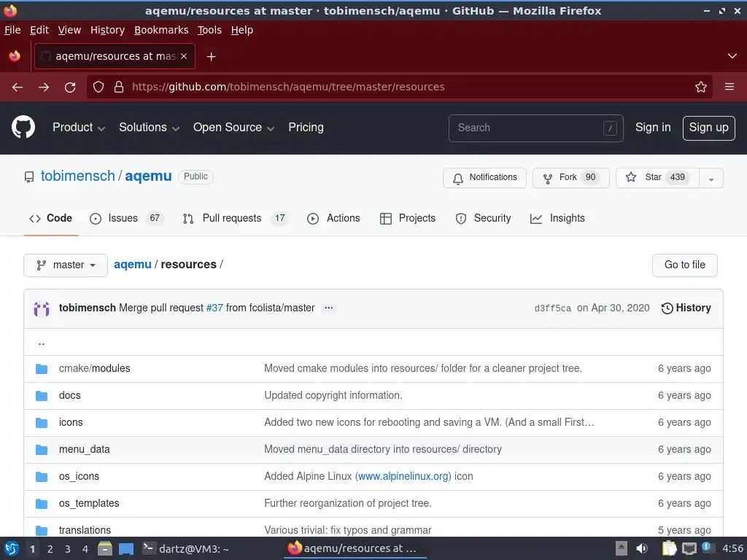This screenshot has width=747, height=560.
Task: Go to parent directory via '..' row
Action: tap(373, 343)
